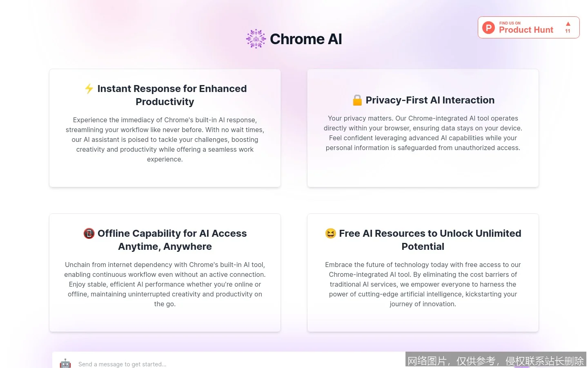Click the upvote triangle on the Product Hunt badge
Viewport: 588px width, 368px height.
(x=568, y=24)
